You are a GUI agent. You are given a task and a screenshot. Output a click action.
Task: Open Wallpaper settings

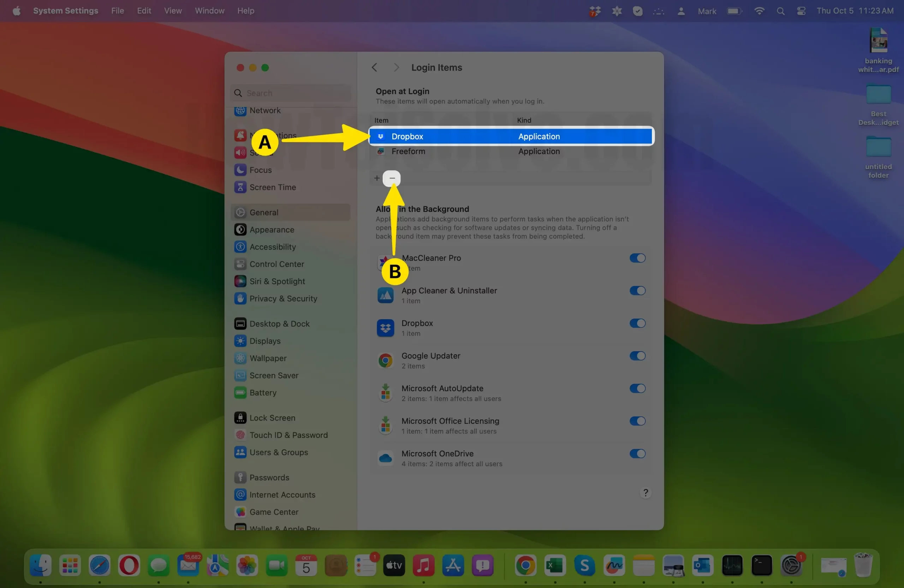290,358
